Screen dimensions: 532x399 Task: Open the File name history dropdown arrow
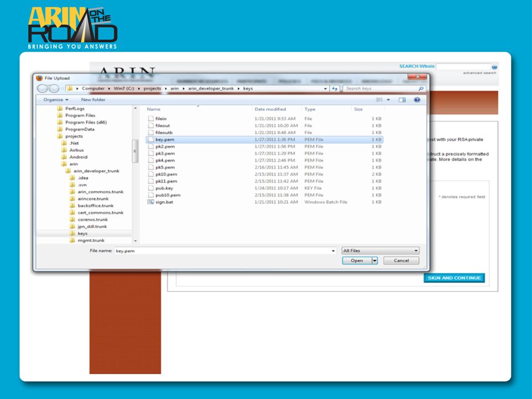coord(333,251)
